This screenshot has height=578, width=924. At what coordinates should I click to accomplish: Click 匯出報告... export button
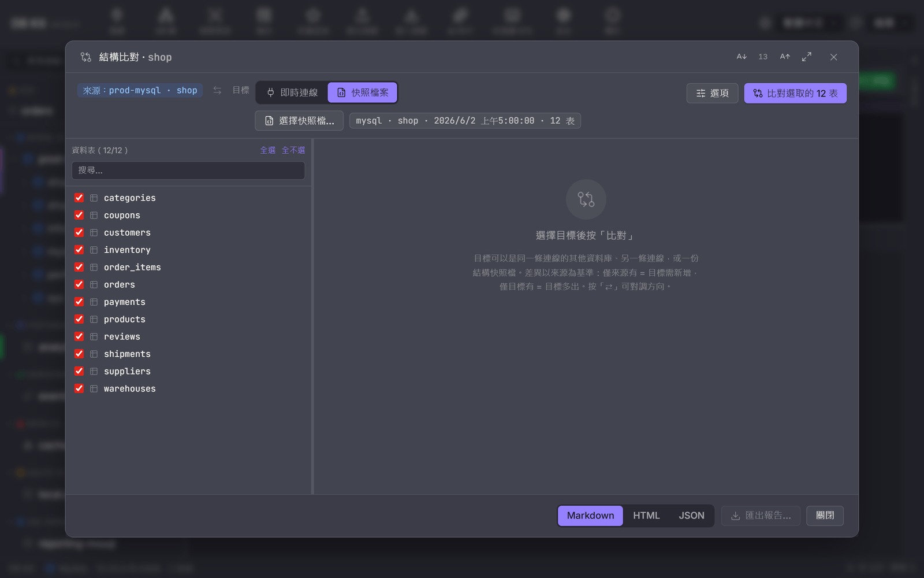(x=761, y=516)
